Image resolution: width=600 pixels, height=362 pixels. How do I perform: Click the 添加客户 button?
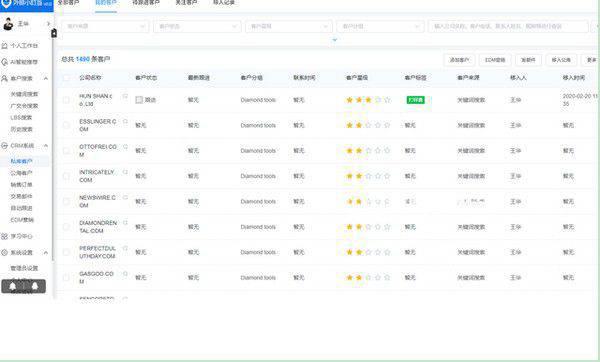pos(459,60)
